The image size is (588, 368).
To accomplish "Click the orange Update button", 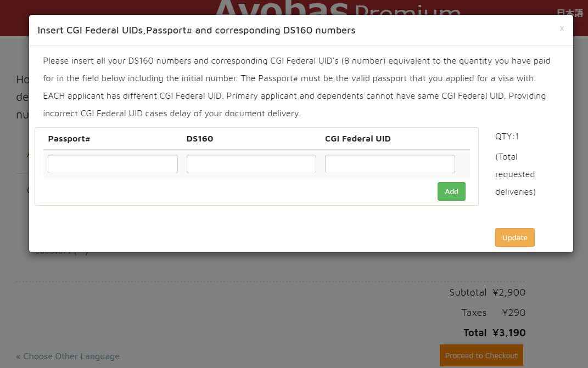I will click(x=514, y=237).
